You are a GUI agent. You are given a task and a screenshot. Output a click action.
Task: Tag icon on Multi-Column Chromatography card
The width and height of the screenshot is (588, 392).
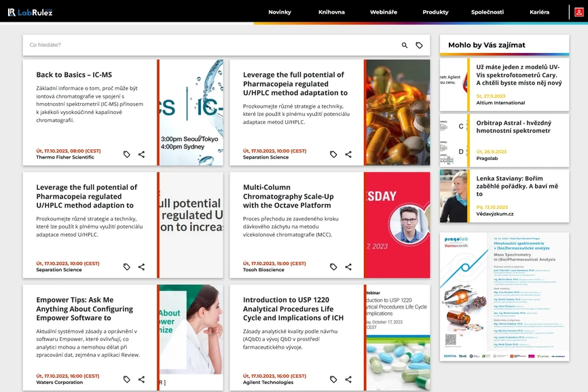click(333, 267)
